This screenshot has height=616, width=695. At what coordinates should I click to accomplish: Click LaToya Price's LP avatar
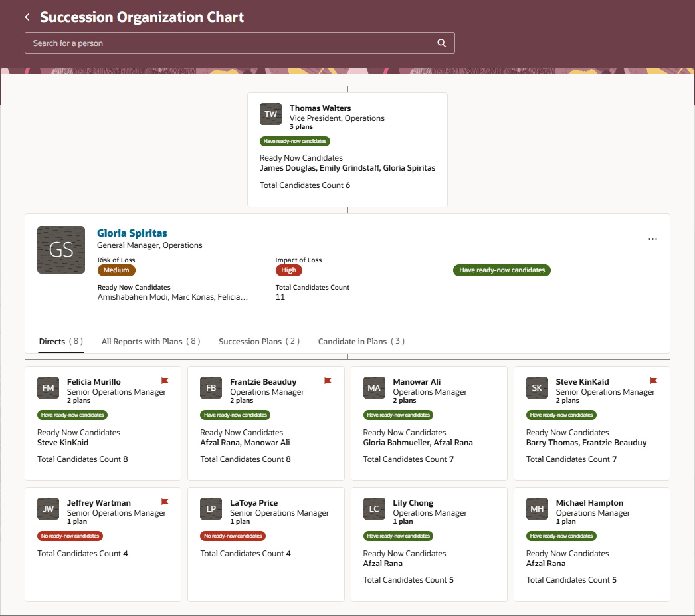click(x=211, y=508)
